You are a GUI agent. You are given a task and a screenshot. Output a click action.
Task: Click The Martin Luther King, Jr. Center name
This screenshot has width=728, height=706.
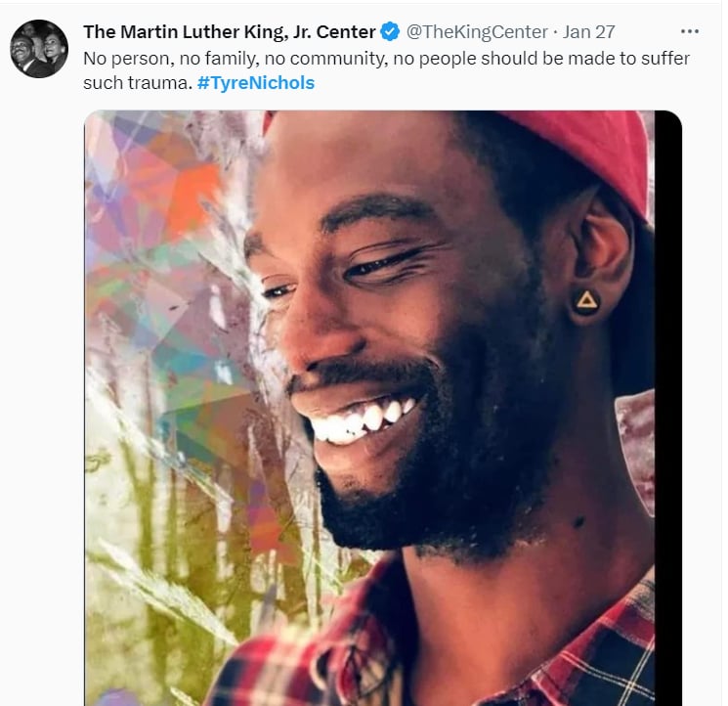pyautogui.click(x=230, y=31)
